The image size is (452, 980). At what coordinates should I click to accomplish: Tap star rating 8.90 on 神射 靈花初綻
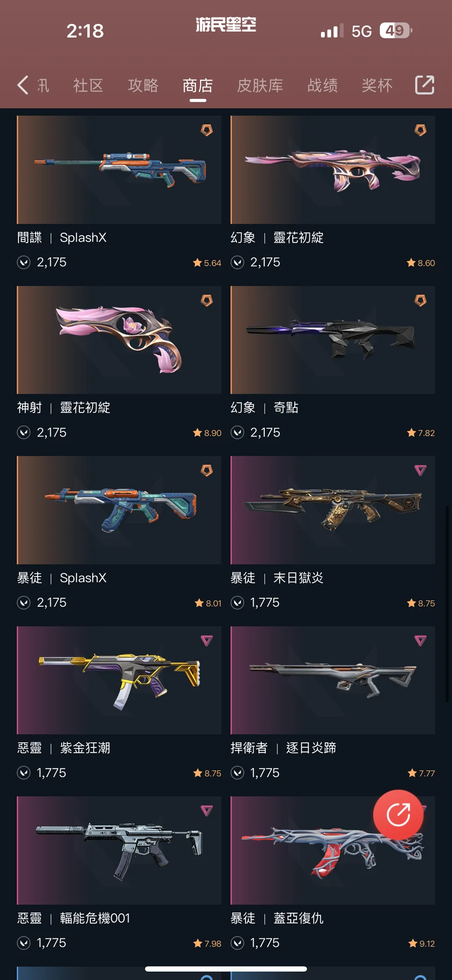(207, 433)
